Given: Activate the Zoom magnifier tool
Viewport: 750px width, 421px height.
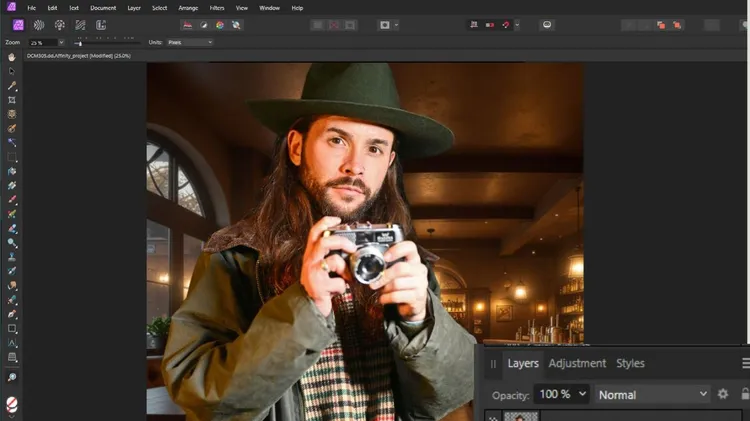Looking at the screenshot, I should [x=12, y=377].
